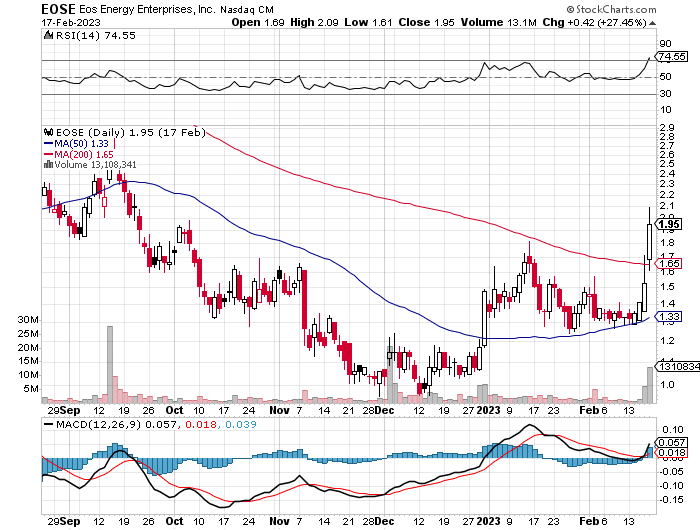The height and width of the screenshot is (530, 700).
Task: Click the 17-Feb-2023 date in header
Action: click(71, 23)
